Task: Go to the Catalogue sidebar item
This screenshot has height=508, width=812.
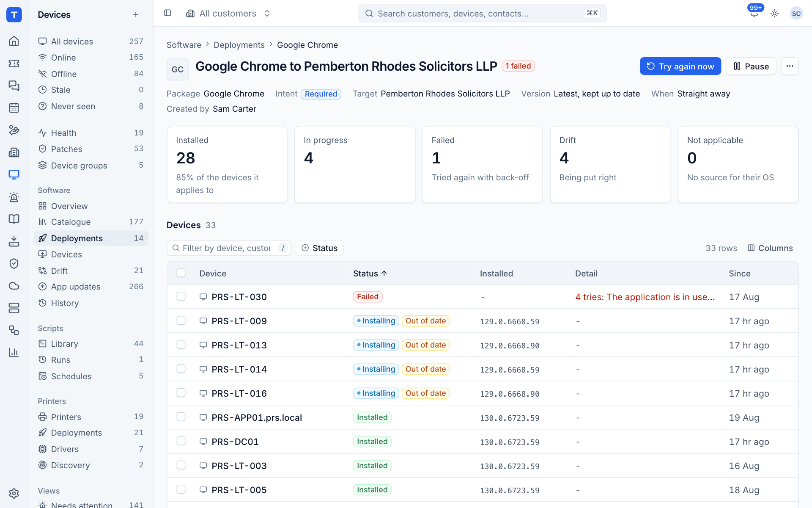Action: (91, 222)
